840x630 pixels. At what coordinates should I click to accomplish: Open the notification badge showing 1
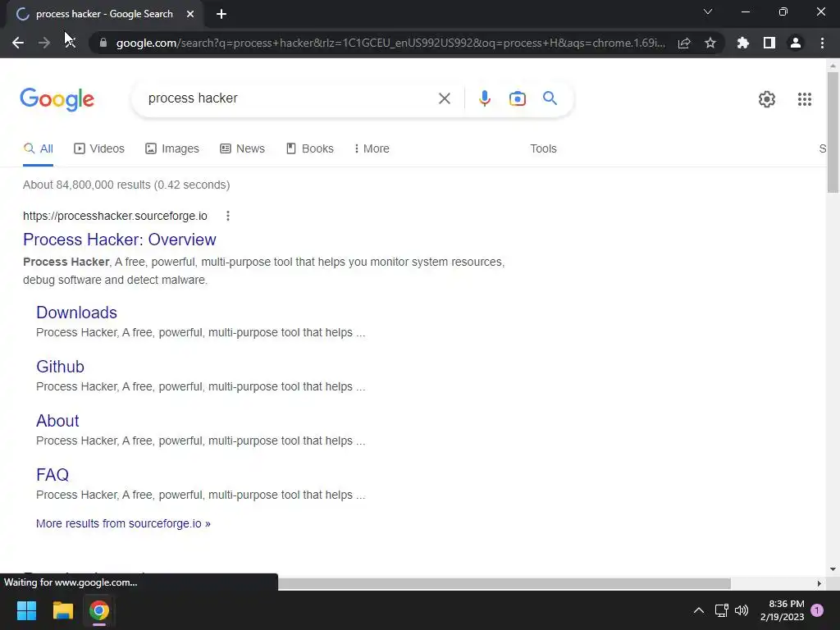point(817,610)
